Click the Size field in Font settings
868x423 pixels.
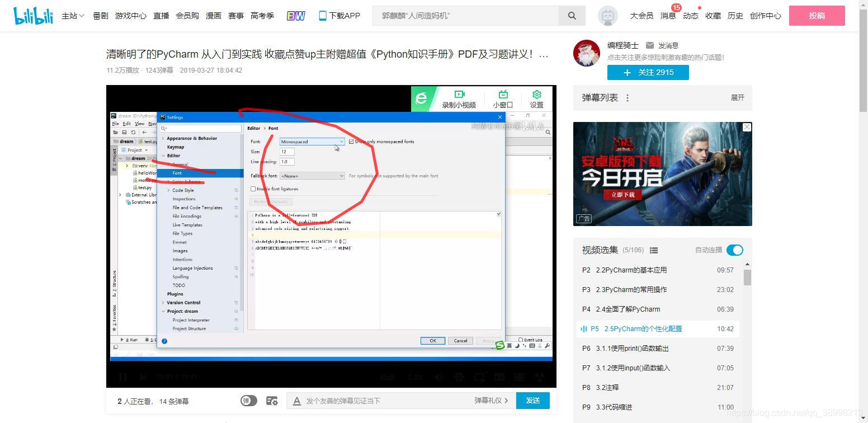tap(287, 152)
